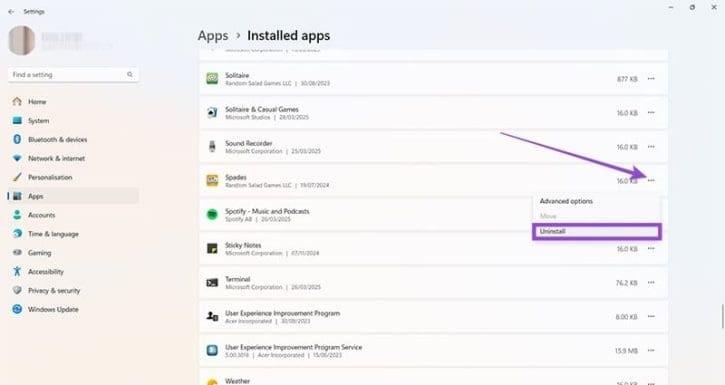Click the Spades app icon
Image resolution: width=725 pixels, height=385 pixels.
(x=212, y=180)
